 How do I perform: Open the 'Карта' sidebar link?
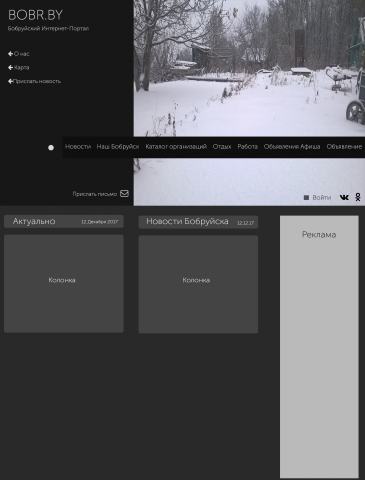point(21,67)
